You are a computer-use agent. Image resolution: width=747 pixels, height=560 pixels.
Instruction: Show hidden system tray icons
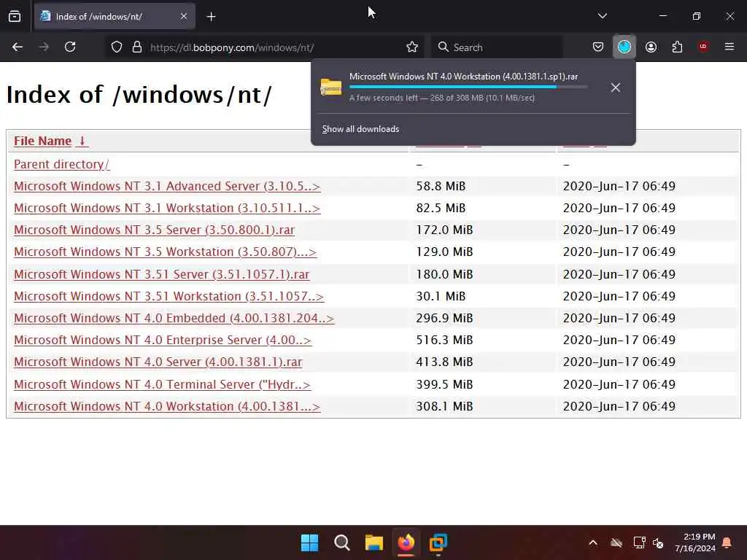tap(593, 542)
